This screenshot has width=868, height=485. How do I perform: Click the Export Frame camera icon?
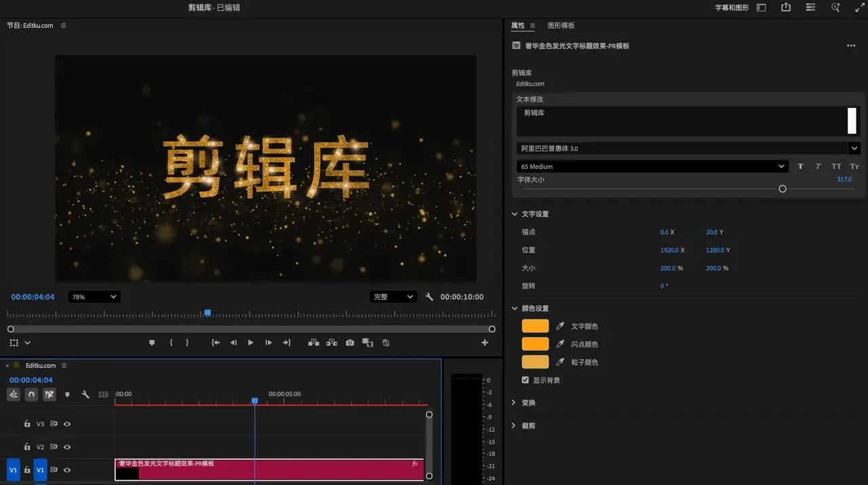pos(350,343)
